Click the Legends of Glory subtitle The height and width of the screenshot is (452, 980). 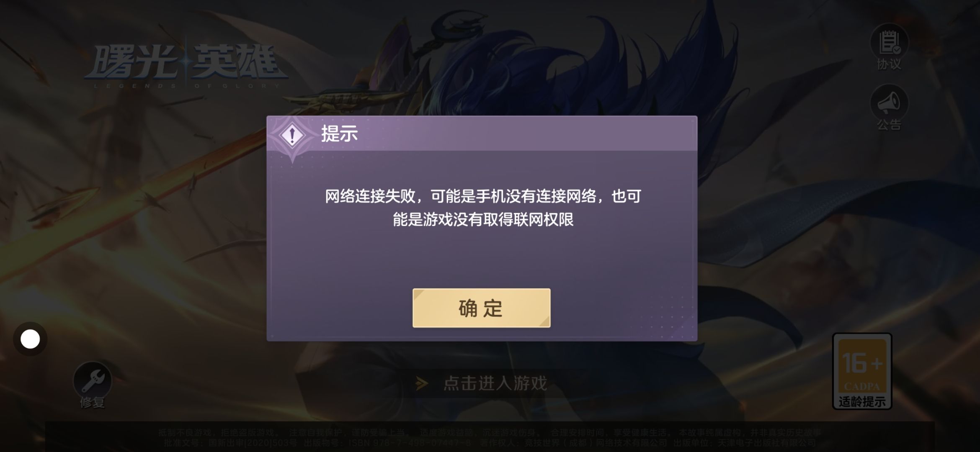click(x=187, y=86)
